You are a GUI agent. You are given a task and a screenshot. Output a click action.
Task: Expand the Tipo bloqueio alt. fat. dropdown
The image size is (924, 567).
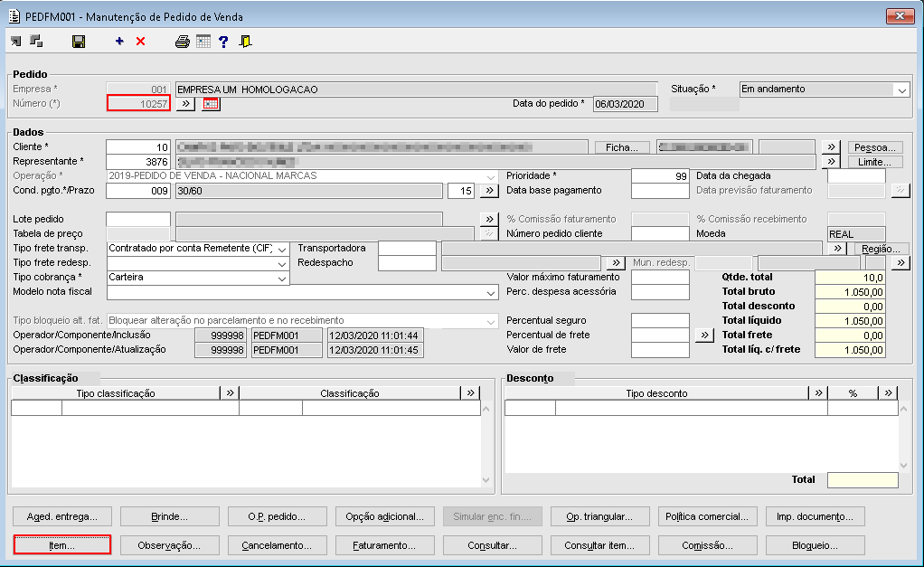pyautogui.click(x=490, y=321)
